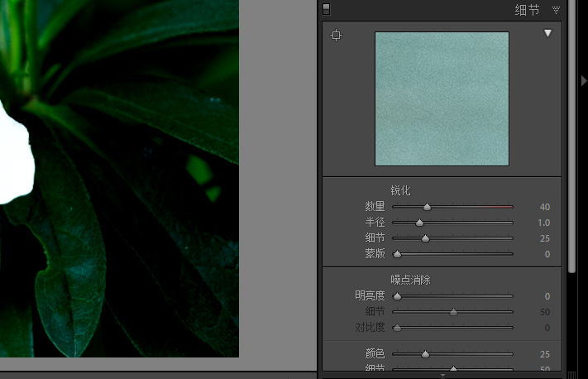
Task: Click the 明亮度 luminance slider handle
Action: (397, 296)
